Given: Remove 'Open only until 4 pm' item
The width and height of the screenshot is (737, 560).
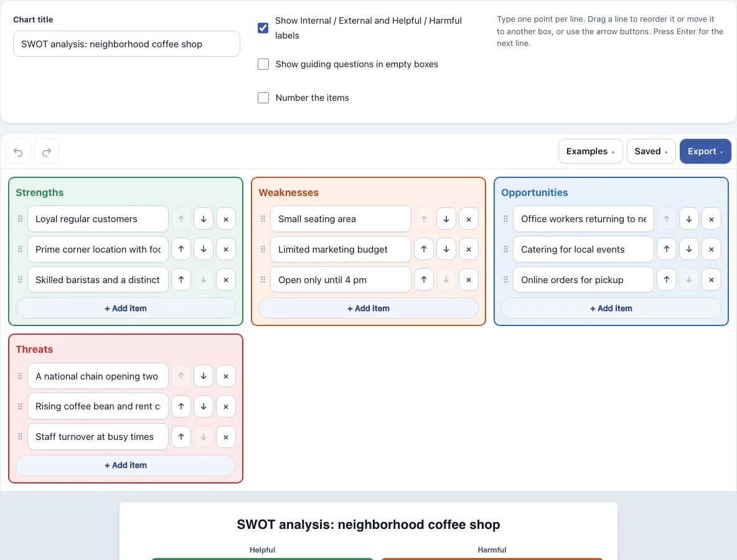Looking at the screenshot, I should 469,279.
